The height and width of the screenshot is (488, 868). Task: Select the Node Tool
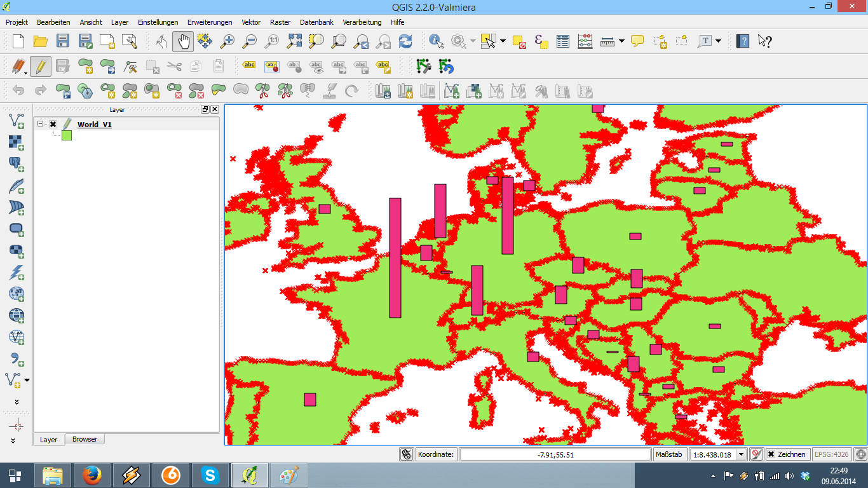(130, 65)
